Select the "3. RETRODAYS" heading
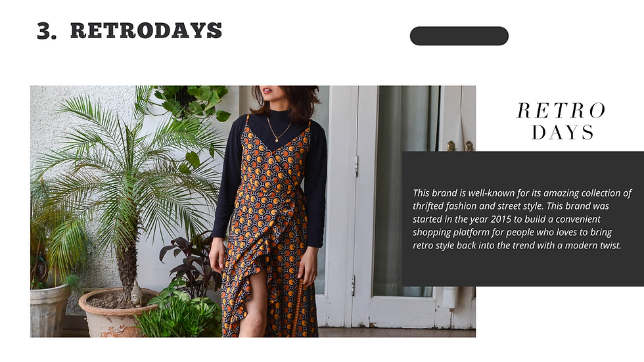This screenshot has height=362, width=644. click(x=129, y=31)
